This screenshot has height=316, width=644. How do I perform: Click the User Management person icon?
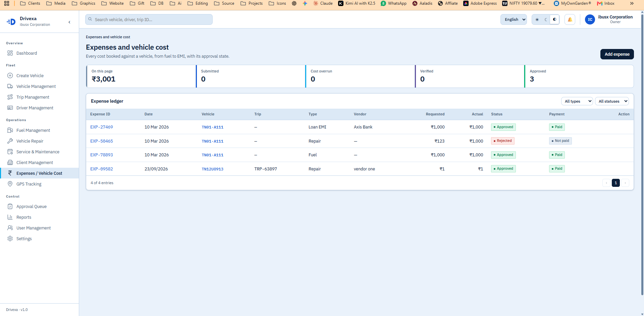(x=10, y=228)
